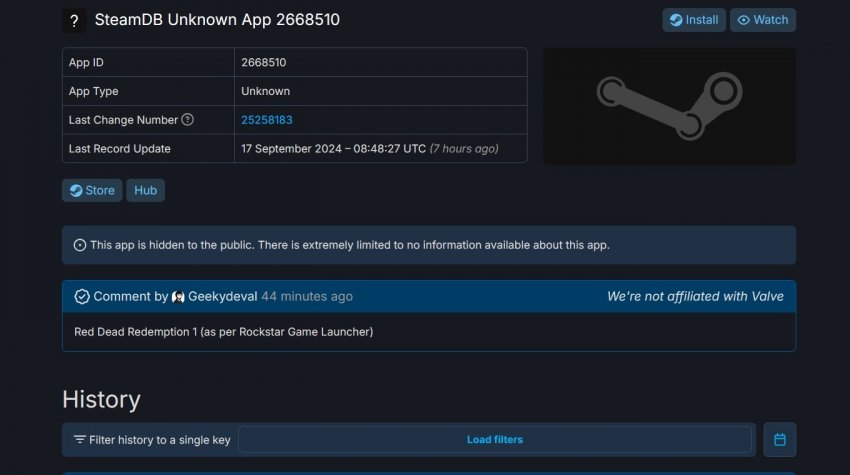Viewport: 850px width, 475px height.
Task: Click the question mark app icon
Action: (x=74, y=20)
